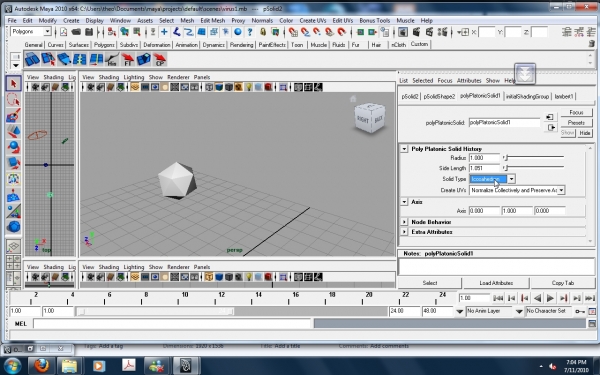Click the Select button in Attribute Editor
The image size is (600, 375).
tap(430, 283)
